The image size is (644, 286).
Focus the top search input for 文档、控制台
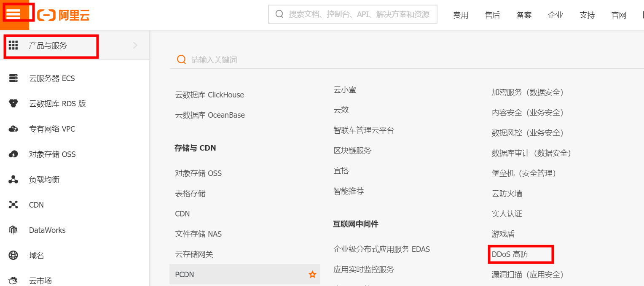[353, 14]
